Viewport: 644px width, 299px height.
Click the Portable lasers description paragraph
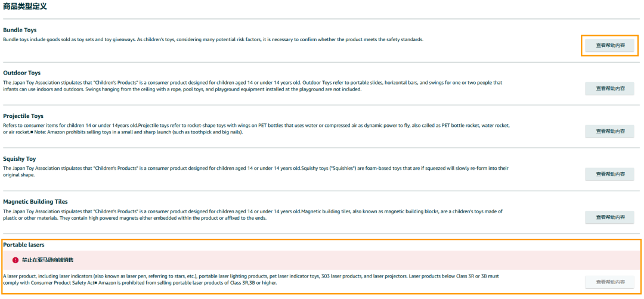point(251,280)
